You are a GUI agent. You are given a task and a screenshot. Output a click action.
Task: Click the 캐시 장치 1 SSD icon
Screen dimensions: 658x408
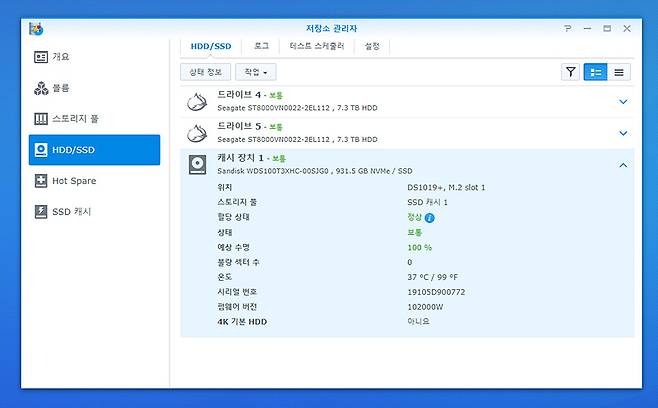(x=197, y=165)
